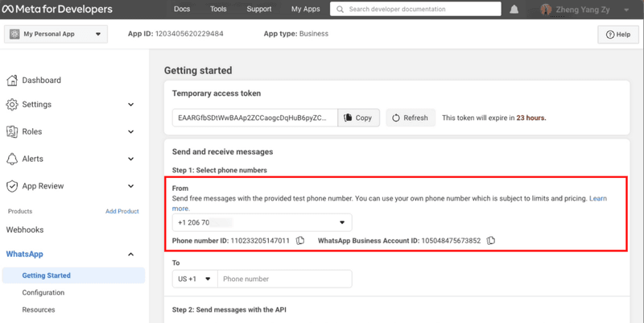The width and height of the screenshot is (644, 323).
Task: Click 'Step 2: Send messages with the API'
Action: pos(229,309)
